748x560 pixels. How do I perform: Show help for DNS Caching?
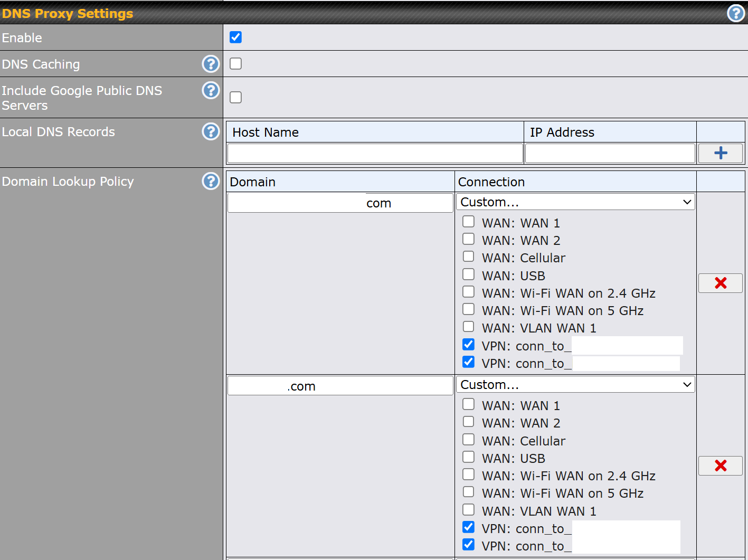tap(211, 64)
